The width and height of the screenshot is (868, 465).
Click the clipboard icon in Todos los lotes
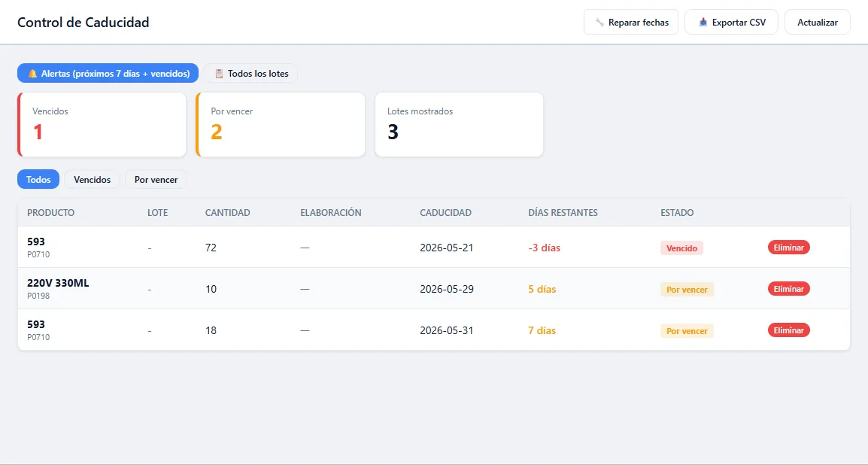219,74
